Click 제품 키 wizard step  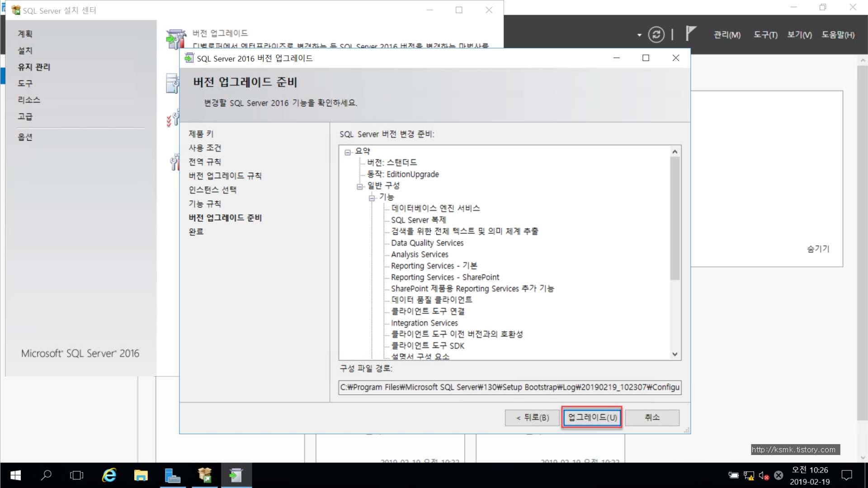(201, 134)
